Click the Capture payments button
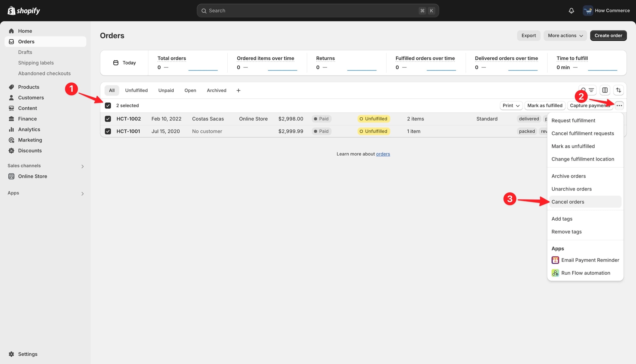Image resolution: width=636 pixels, height=364 pixels. 590,106
